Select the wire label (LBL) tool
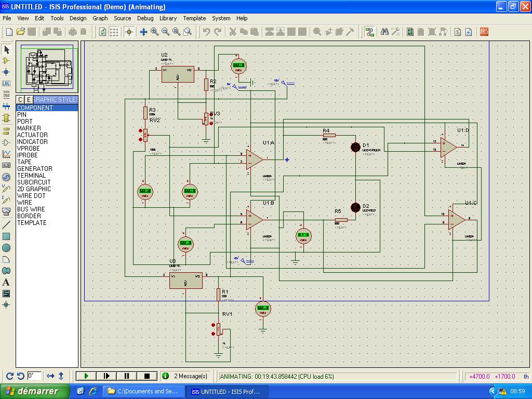 pos(6,83)
